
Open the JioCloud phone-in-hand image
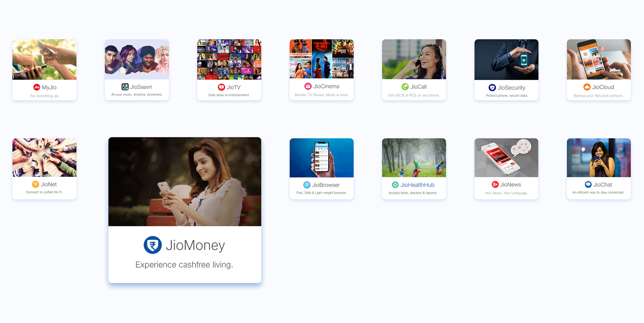pos(599,59)
